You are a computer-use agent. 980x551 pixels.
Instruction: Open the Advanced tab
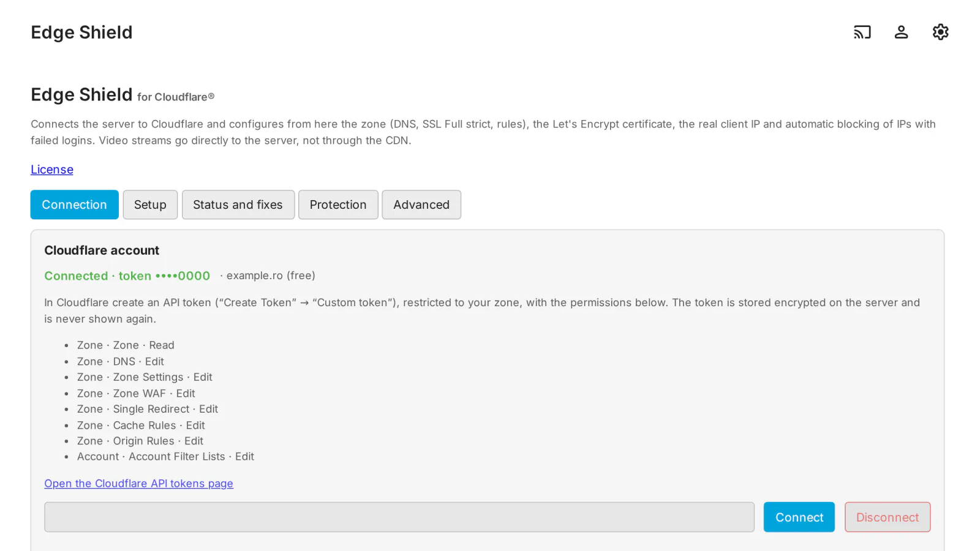[x=421, y=204]
